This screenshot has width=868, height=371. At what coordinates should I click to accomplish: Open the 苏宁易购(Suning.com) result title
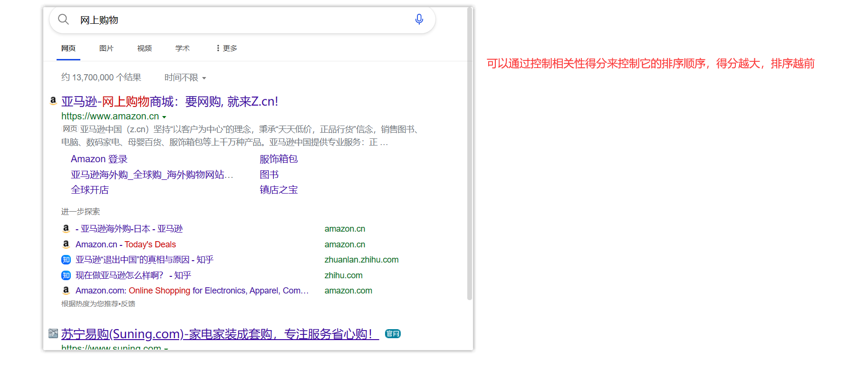click(220, 334)
